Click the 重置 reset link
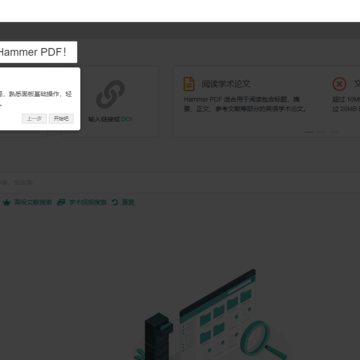This screenshot has width=360, height=360. tap(128, 202)
